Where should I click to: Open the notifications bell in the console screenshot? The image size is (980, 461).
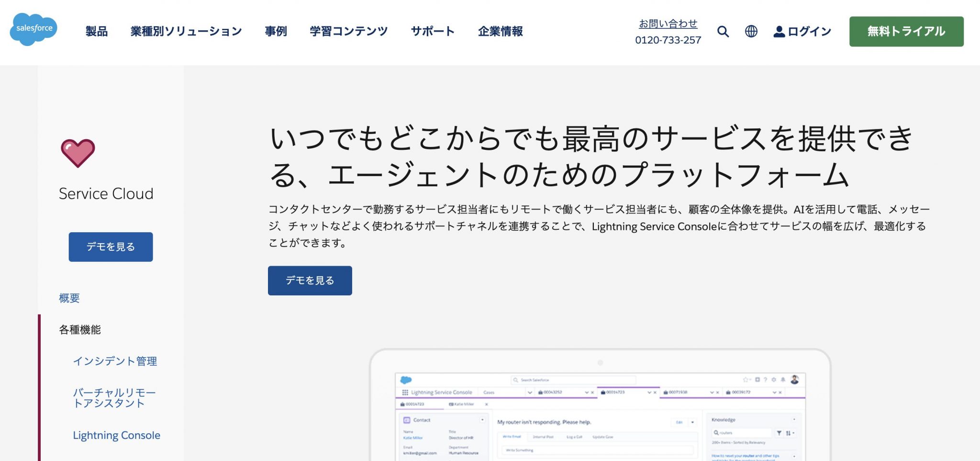(783, 380)
